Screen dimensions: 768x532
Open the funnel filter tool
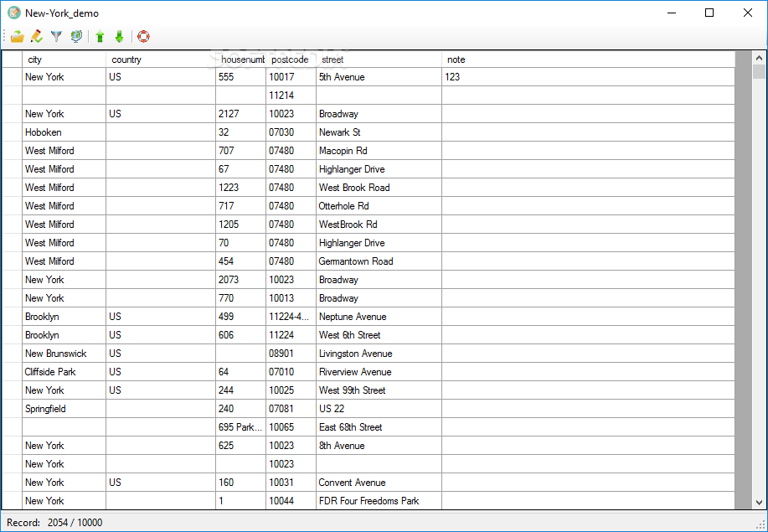56,36
